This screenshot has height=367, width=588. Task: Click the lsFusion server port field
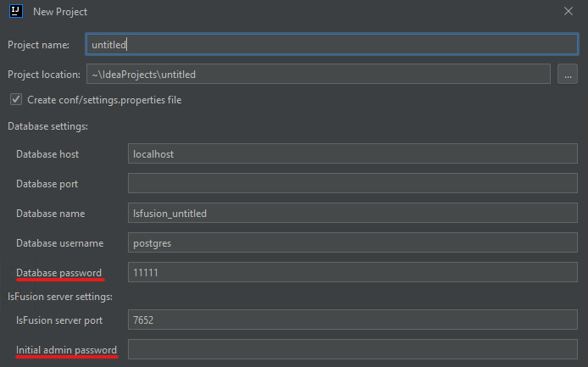point(352,320)
